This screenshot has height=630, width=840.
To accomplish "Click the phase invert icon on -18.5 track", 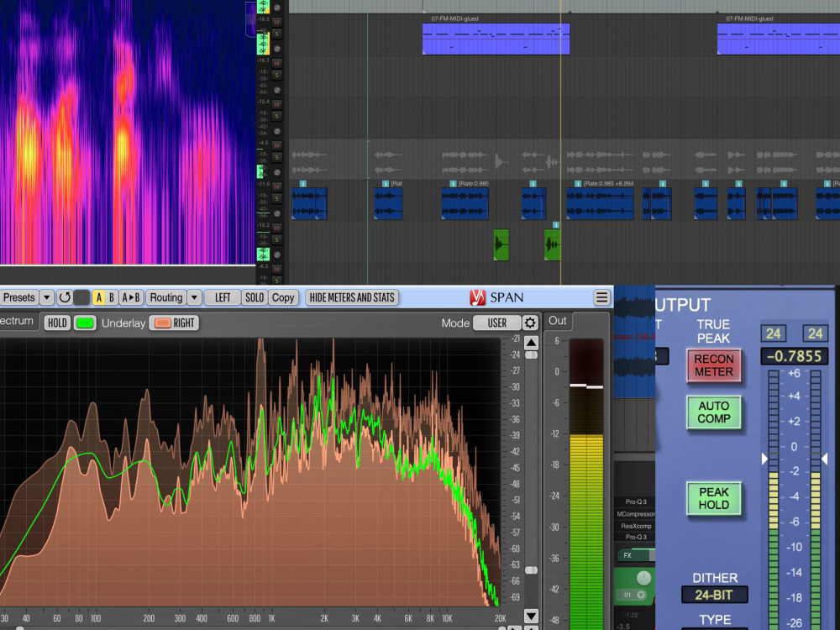I will [277, 50].
